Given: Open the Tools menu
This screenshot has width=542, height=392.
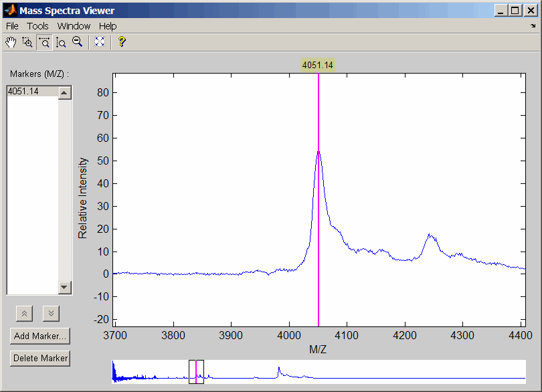Looking at the screenshot, I should point(37,26).
